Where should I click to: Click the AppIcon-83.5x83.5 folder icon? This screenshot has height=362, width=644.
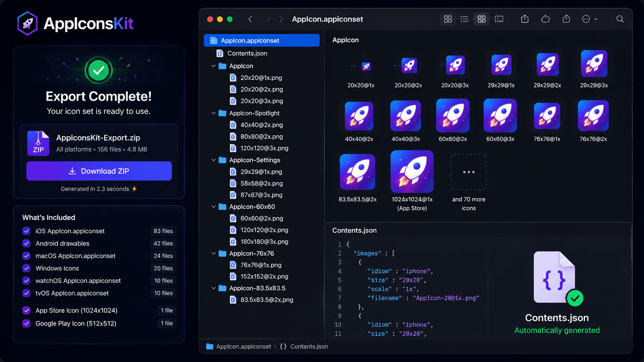click(222, 288)
